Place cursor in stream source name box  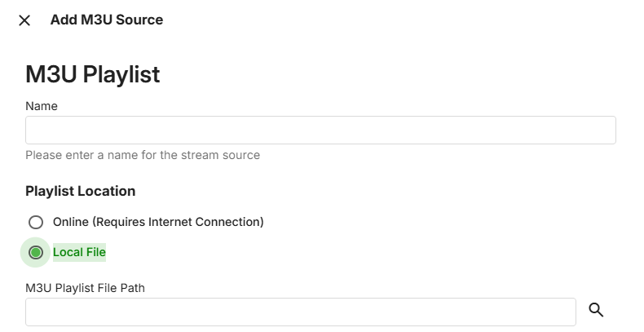pyautogui.click(x=320, y=131)
